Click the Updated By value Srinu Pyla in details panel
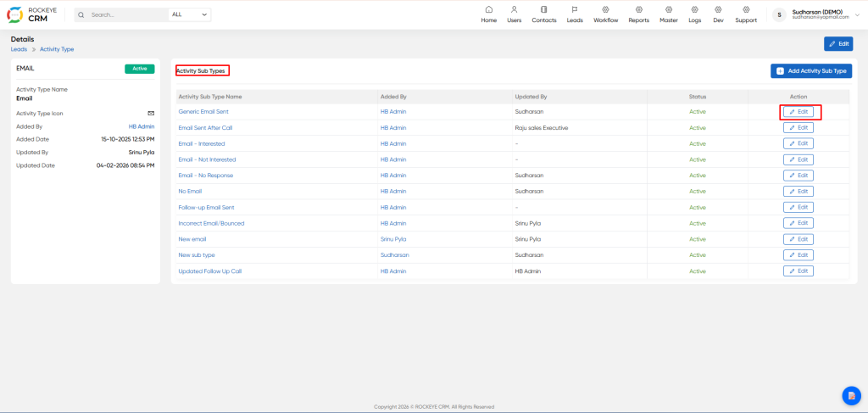This screenshot has height=413, width=868. pyautogui.click(x=142, y=153)
